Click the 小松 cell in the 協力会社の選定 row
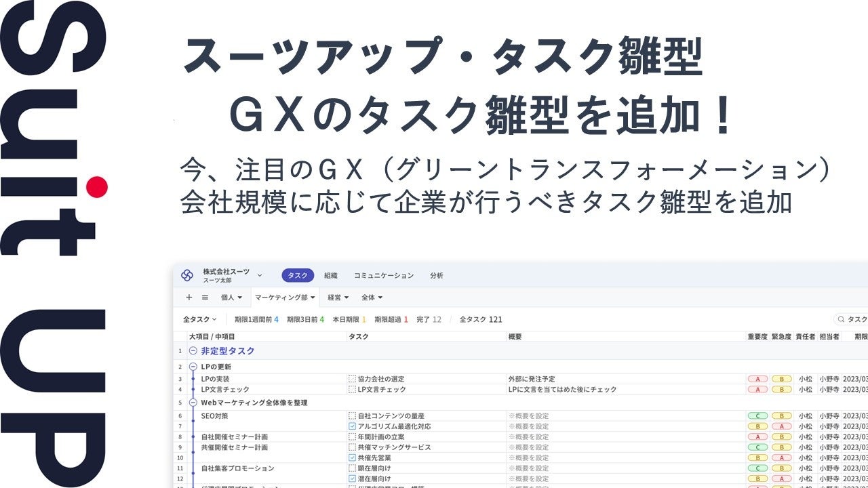The height and width of the screenshot is (488, 868). pyautogui.click(x=805, y=380)
